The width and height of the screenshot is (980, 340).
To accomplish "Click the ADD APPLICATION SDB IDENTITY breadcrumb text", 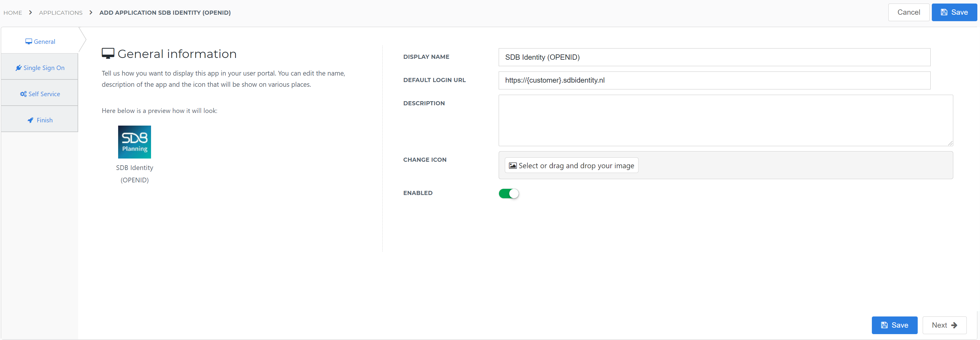I will (165, 13).
